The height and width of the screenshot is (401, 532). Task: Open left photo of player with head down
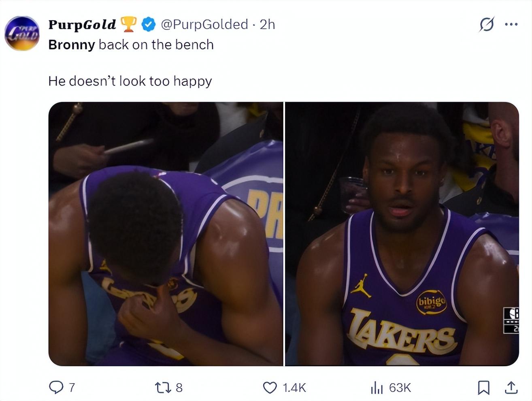(x=166, y=234)
